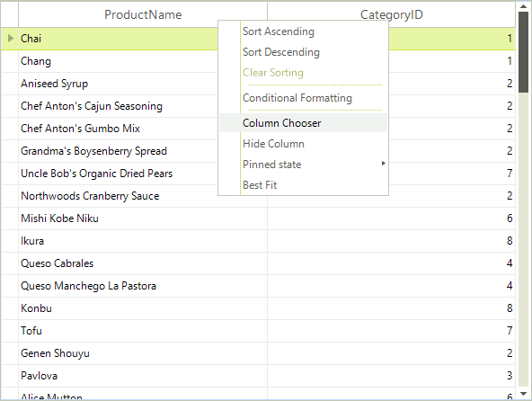
Task: Select the Pavlova product cell
Action: pos(143,376)
